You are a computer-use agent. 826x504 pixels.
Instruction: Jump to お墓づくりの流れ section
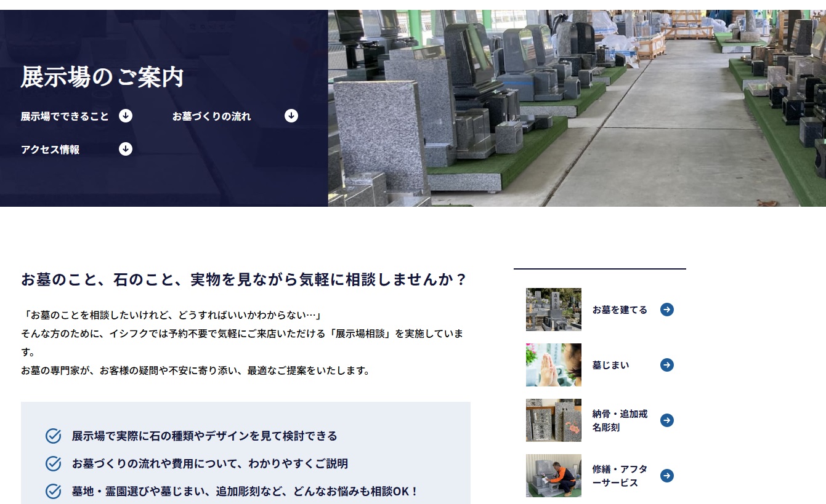tap(211, 116)
